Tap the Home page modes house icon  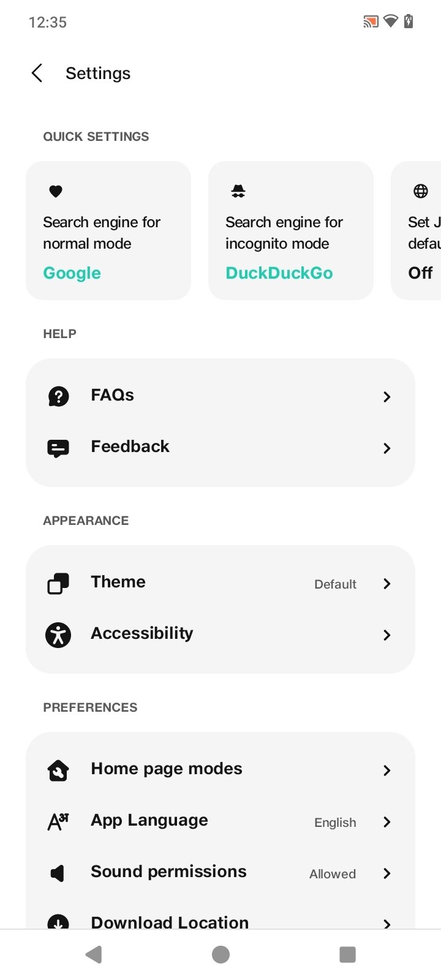point(58,770)
